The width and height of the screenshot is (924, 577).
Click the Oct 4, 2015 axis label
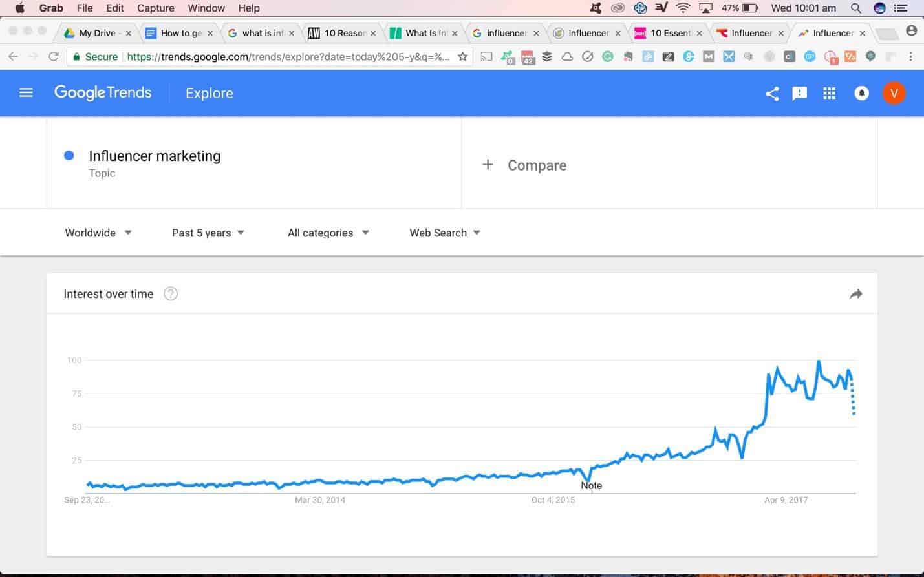553,500
